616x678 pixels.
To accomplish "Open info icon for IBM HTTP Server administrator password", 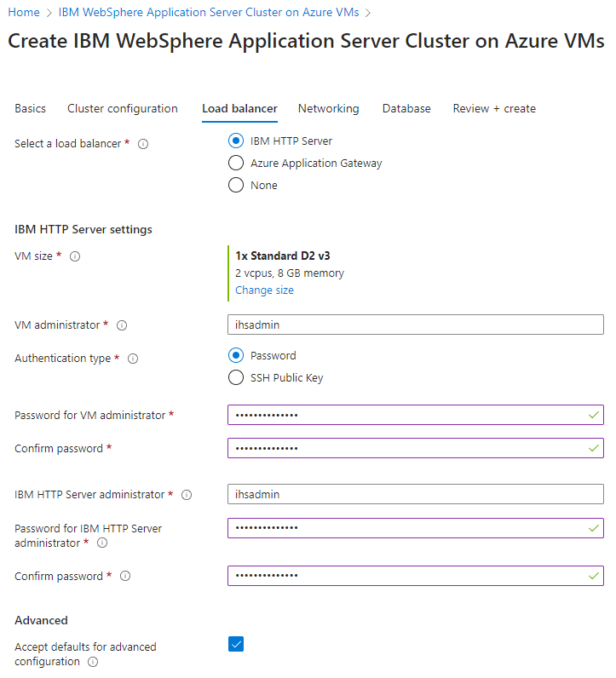I will [x=102, y=543].
